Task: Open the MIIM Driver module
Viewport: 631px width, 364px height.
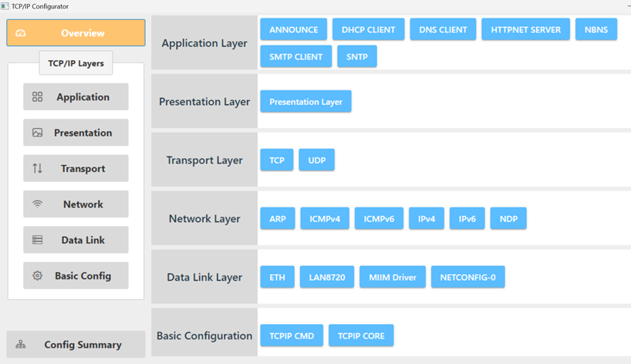Action: click(x=393, y=278)
